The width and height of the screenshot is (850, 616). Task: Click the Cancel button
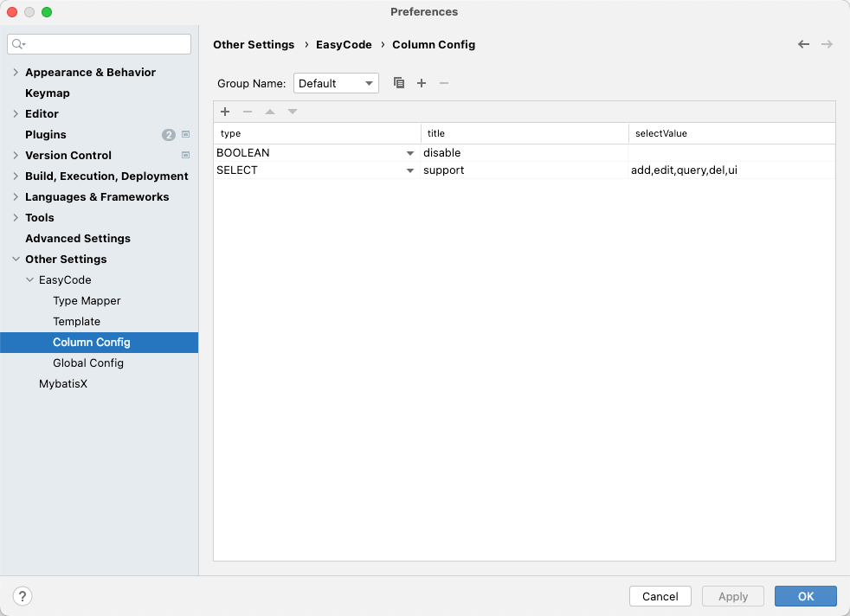tap(660, 596)
